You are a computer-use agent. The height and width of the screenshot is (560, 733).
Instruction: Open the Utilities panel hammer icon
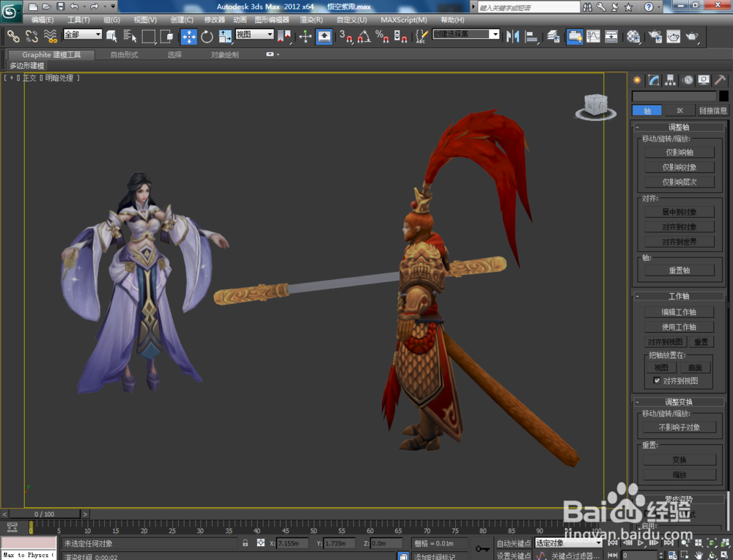[x=721, y=81]
